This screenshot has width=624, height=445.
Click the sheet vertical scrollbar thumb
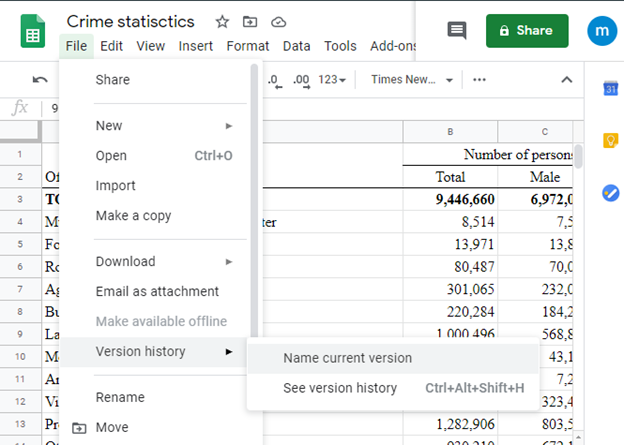pyautogui.click(x=579, y=156)
